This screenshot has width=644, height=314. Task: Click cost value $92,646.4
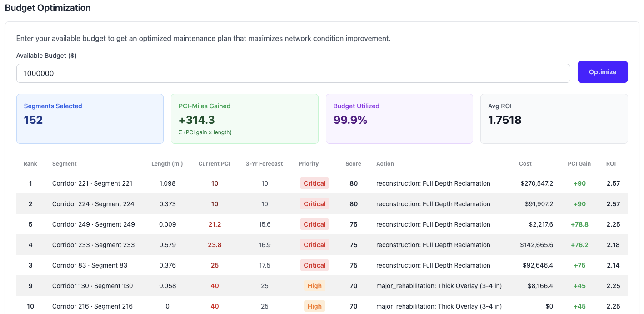[539, 265]
